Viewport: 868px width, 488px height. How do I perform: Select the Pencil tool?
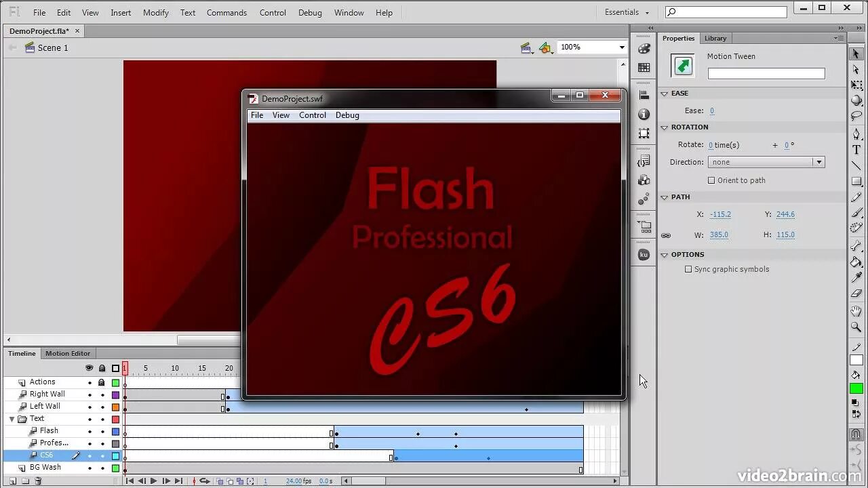tap(856, 197)
